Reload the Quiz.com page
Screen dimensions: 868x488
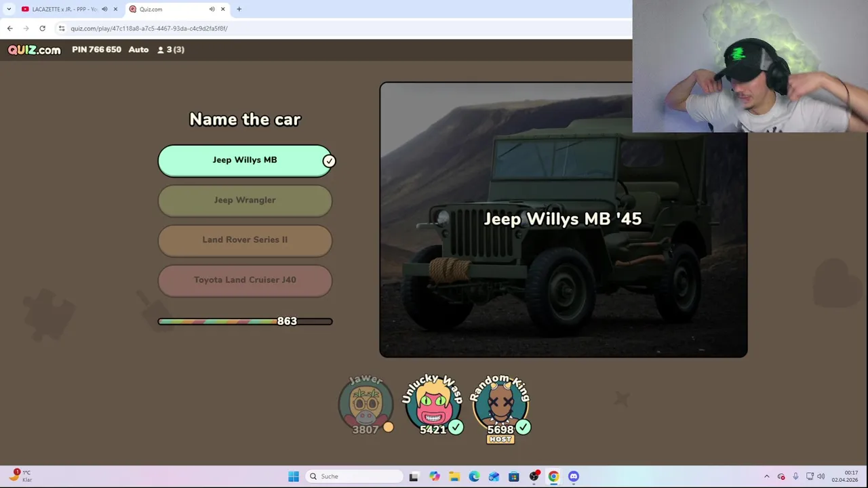pos(42,28)
